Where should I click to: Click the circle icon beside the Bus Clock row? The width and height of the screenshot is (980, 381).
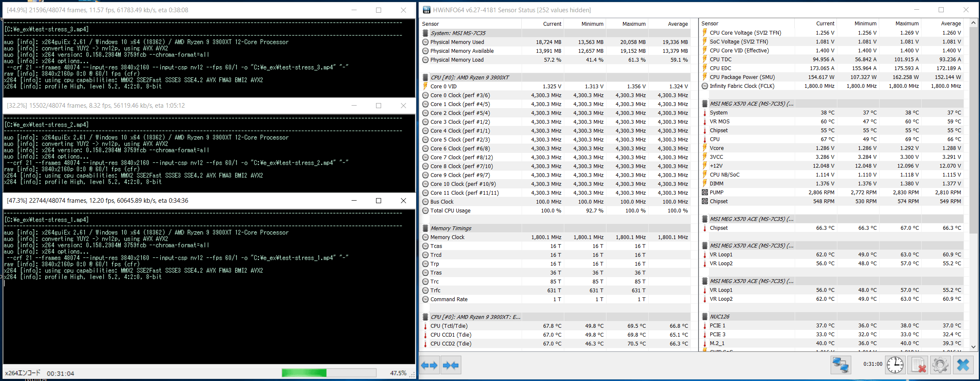click(425, 201)
